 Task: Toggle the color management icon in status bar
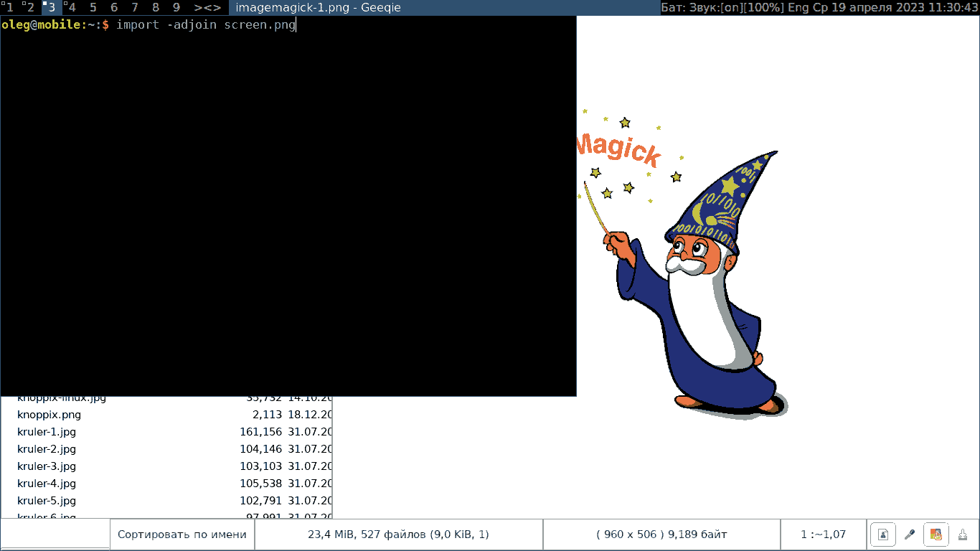tap(936, 534)
